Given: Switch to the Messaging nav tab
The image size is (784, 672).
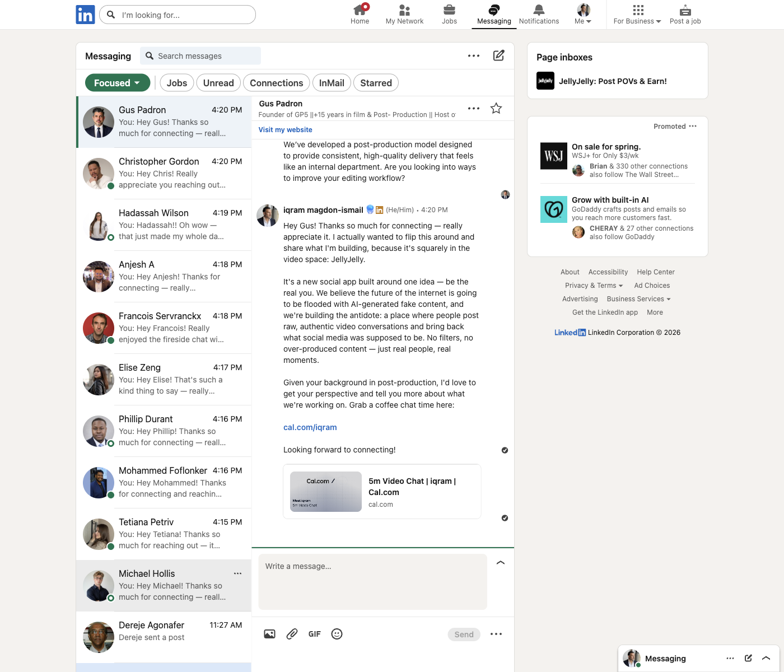Looking at the screenshot, I should (494, 14).
